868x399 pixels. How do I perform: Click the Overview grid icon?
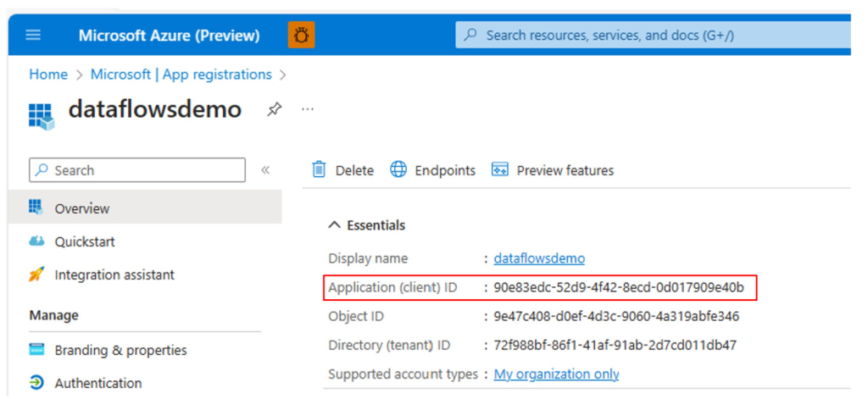36,207
